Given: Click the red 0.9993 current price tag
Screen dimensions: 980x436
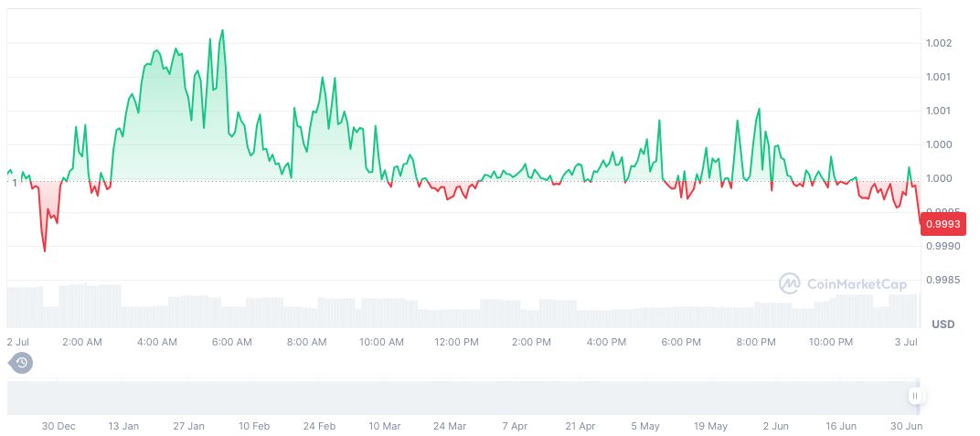Looking at the screenshot, I should 942,224.
